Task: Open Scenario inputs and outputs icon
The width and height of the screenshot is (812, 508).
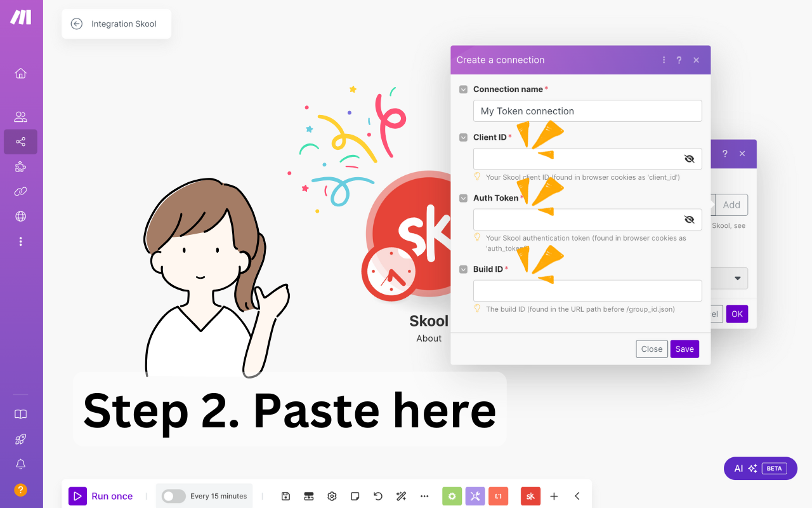Action: coord(309,496)
